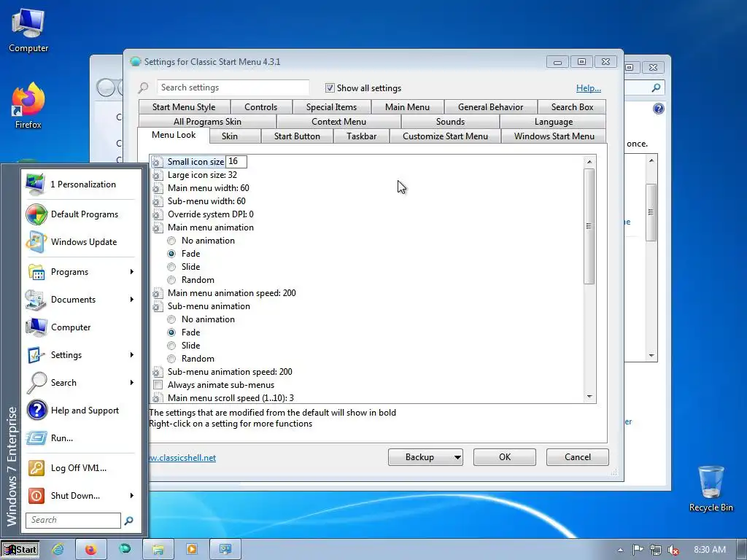Click the Search settings input field
This screenshot has width=747, height=560.
tap(233, 87)
